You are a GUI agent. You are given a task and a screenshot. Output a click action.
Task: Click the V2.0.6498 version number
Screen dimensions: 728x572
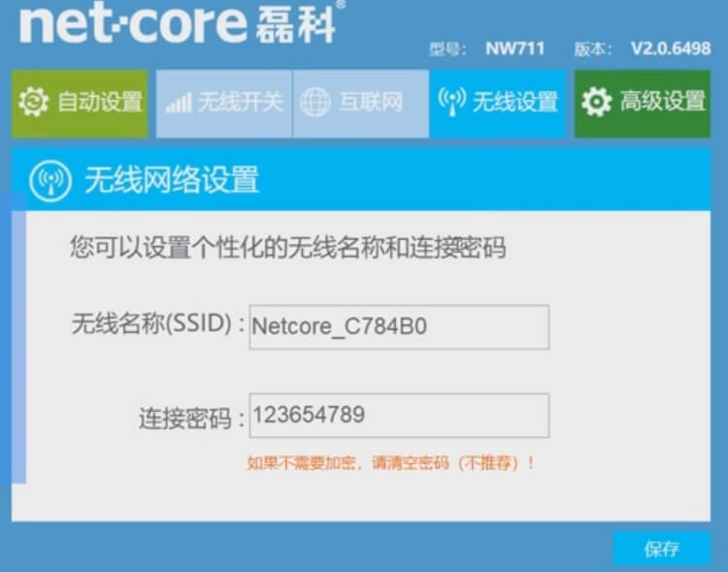(x=671, y=49)
